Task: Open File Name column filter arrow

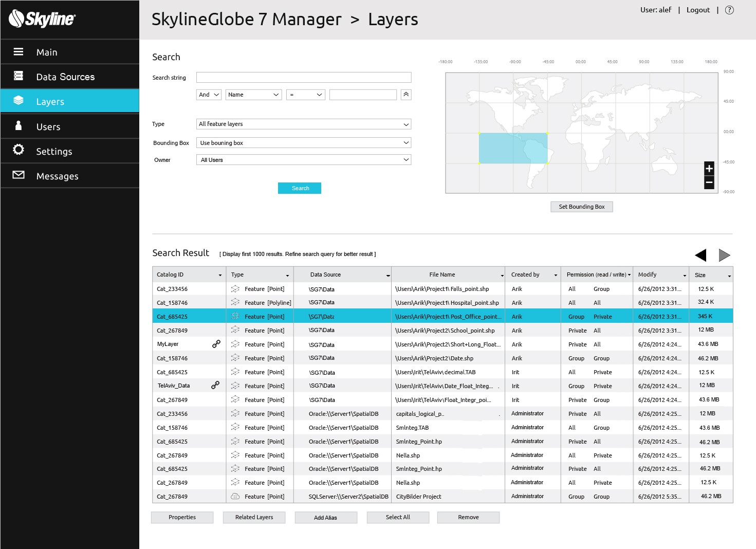Action: coord(502,276)
